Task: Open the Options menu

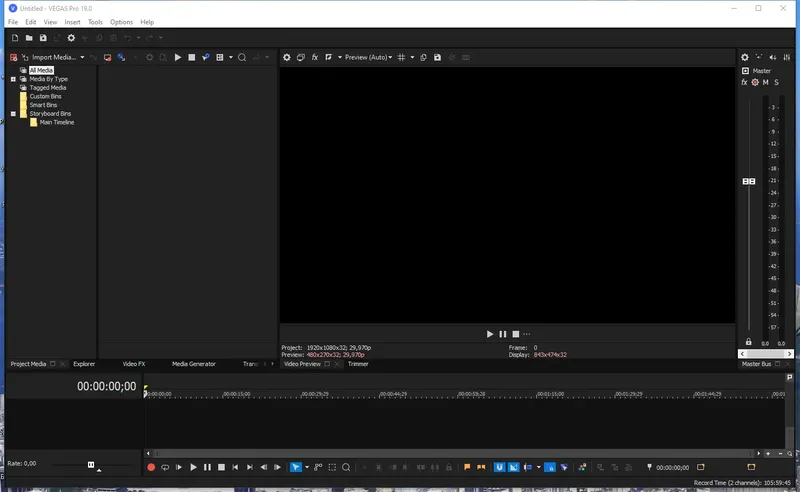Action: click(x=121, y=22)
